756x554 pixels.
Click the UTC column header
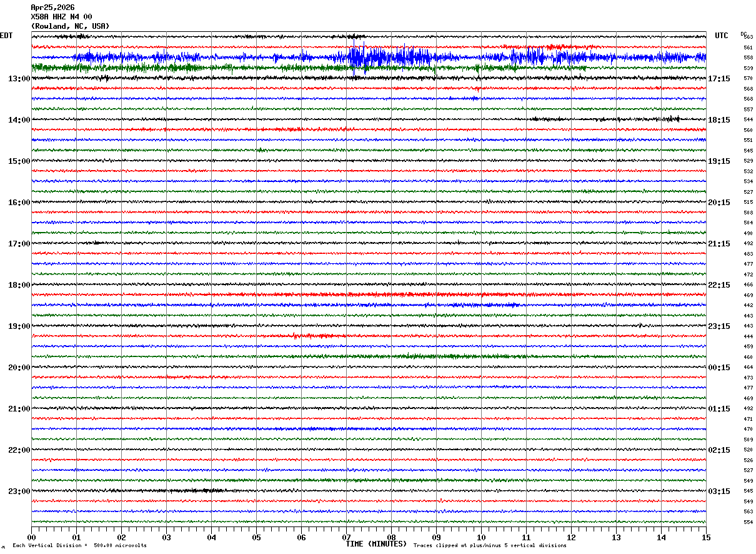(722, 36)
